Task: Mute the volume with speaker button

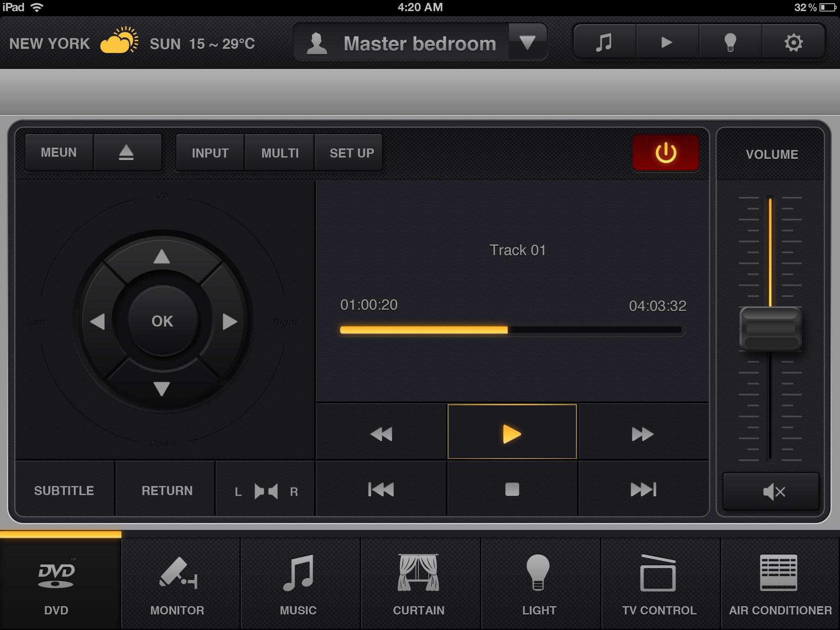Action: pyautogui.click(x=772, y=491)
